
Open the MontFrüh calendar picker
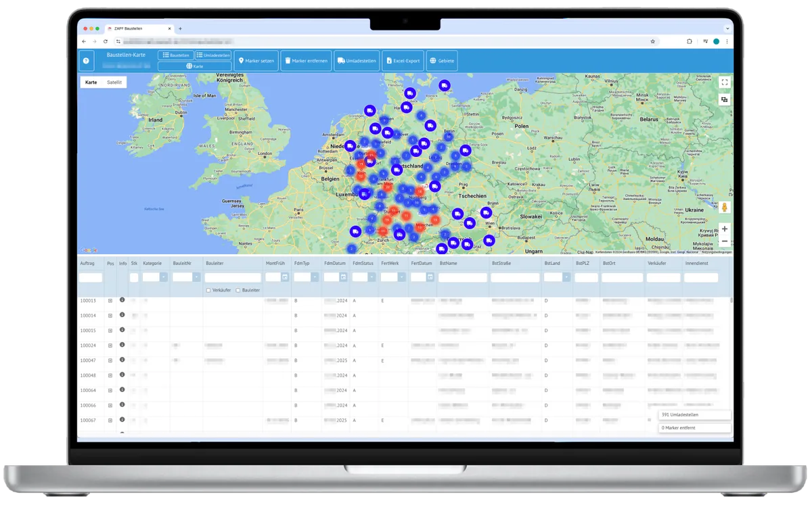point(285,277)
